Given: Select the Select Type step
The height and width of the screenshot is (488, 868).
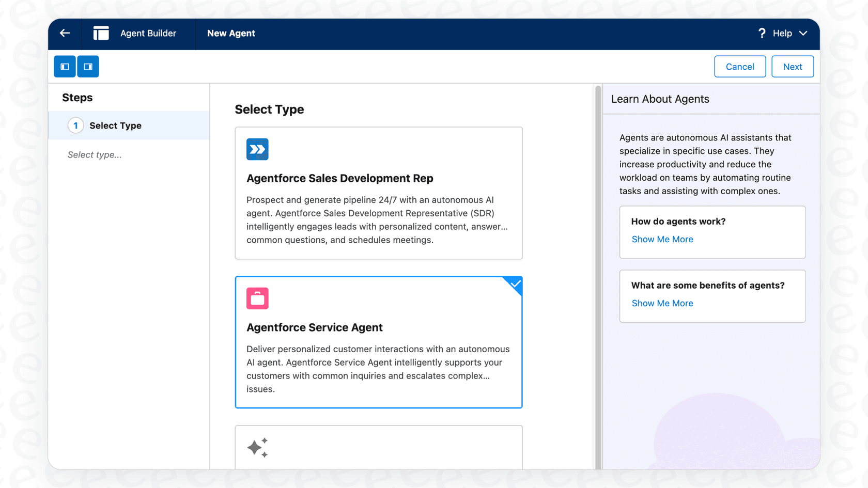Looking at the screenshot, I should click(x=115, y=125).
